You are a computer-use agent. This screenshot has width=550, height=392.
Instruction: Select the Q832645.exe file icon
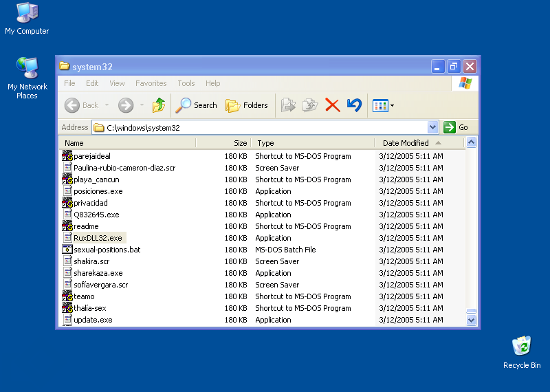click(67, 214)
